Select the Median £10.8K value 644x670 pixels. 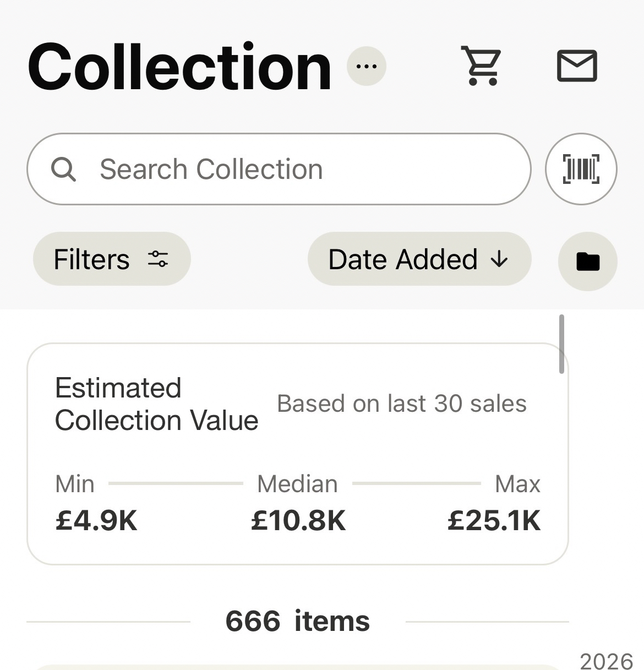pyautogui.click(x=298, y=520)
